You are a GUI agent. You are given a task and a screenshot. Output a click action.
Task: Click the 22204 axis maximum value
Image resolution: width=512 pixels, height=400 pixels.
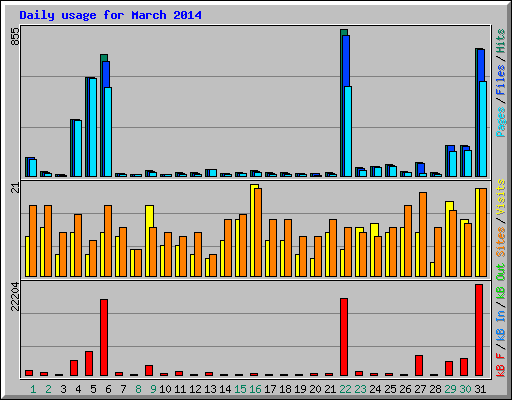click(15, 296)
